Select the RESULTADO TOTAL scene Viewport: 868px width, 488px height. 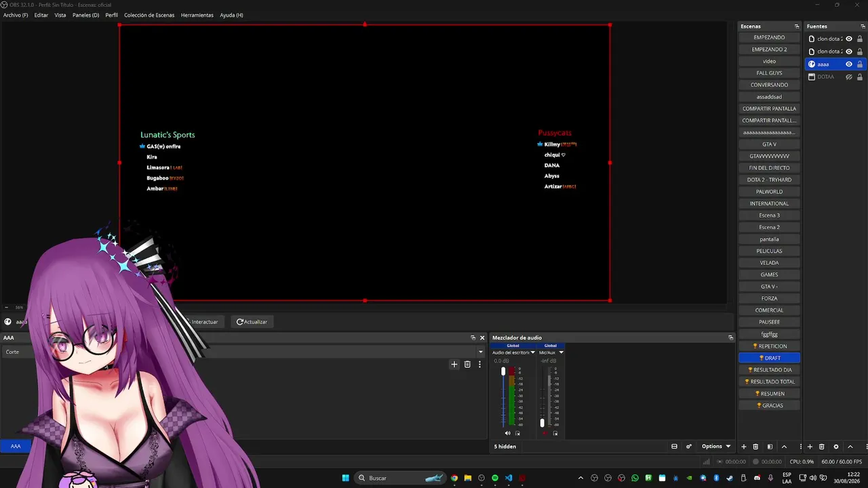[x=769, y=382]
